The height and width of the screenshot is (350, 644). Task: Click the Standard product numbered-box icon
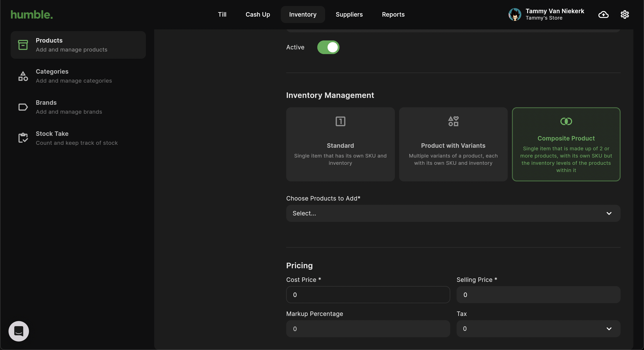pos(340,121)
